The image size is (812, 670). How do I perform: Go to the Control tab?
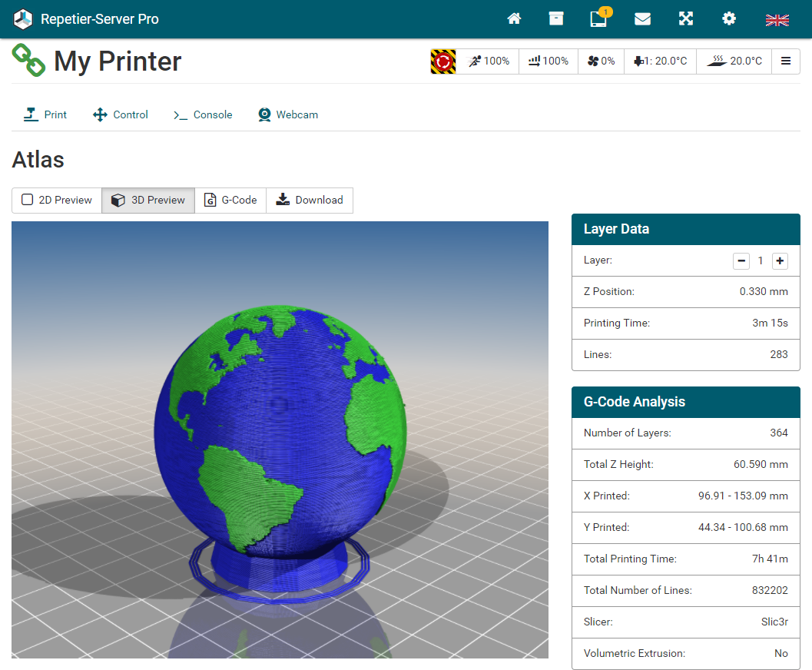point(121,115)
